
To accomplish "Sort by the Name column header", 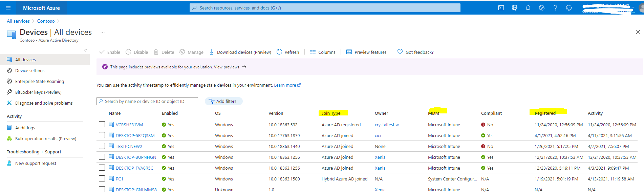I will [x=114, y=113].
